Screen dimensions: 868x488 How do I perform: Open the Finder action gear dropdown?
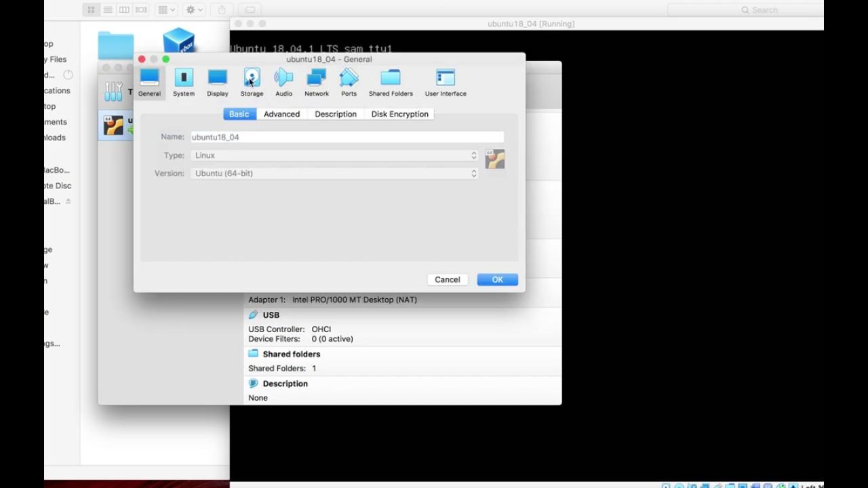coord(194,9)
